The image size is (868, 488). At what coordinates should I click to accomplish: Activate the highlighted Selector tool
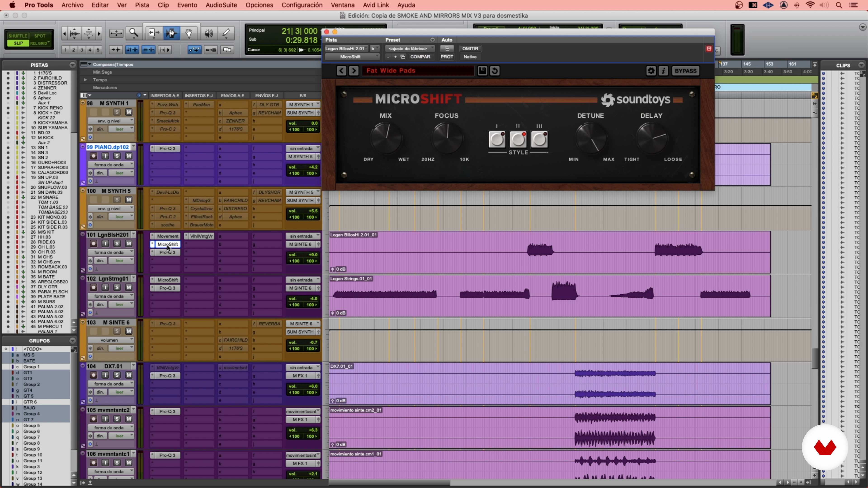(x=171, y=33)
